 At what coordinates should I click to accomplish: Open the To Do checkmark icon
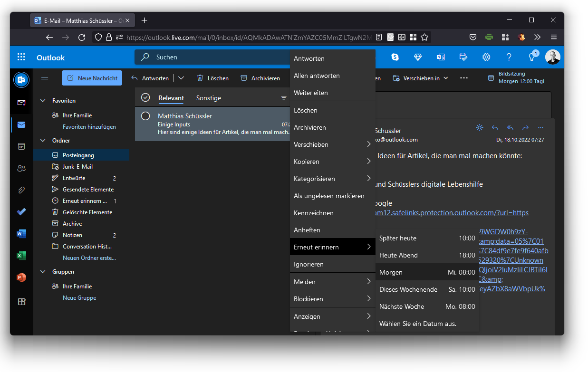coord(21,212)
